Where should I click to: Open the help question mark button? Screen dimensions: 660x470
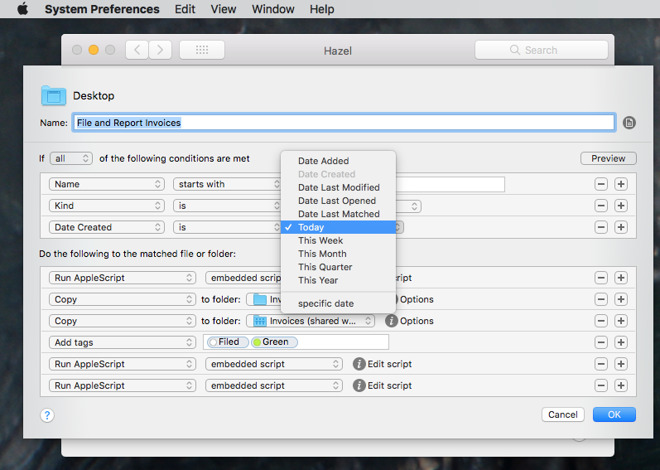click(47, 415)
